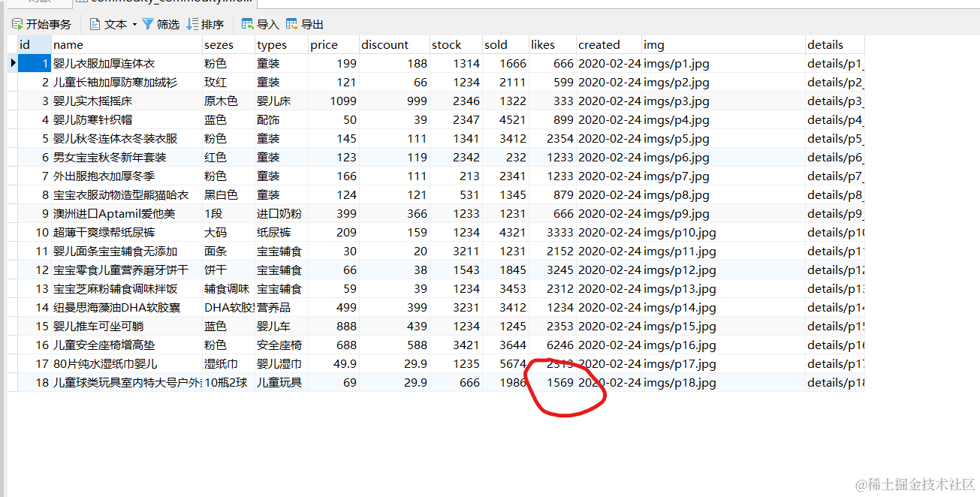
Task: Click the Import (导入) toolbar button
Action: (260, 25)
